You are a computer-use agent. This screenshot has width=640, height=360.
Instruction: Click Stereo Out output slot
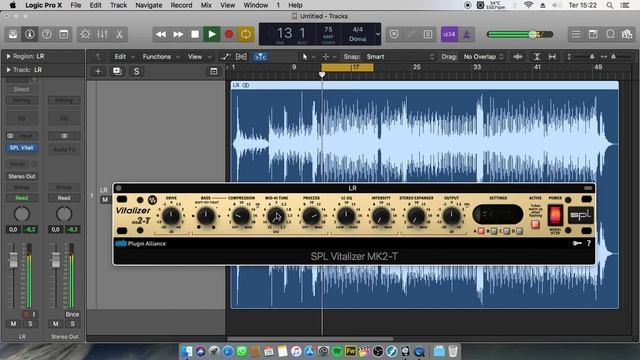tap(22, 176)
